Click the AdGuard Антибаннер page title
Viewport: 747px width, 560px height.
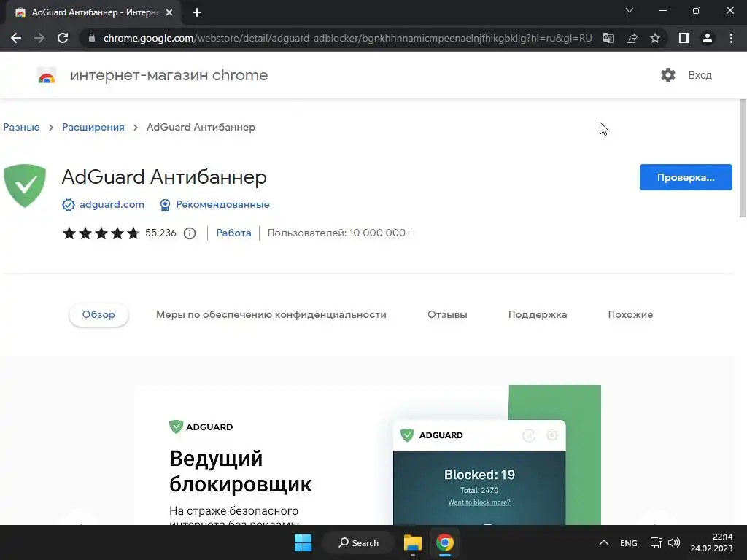pyautogui.click(x=164, y=177)
